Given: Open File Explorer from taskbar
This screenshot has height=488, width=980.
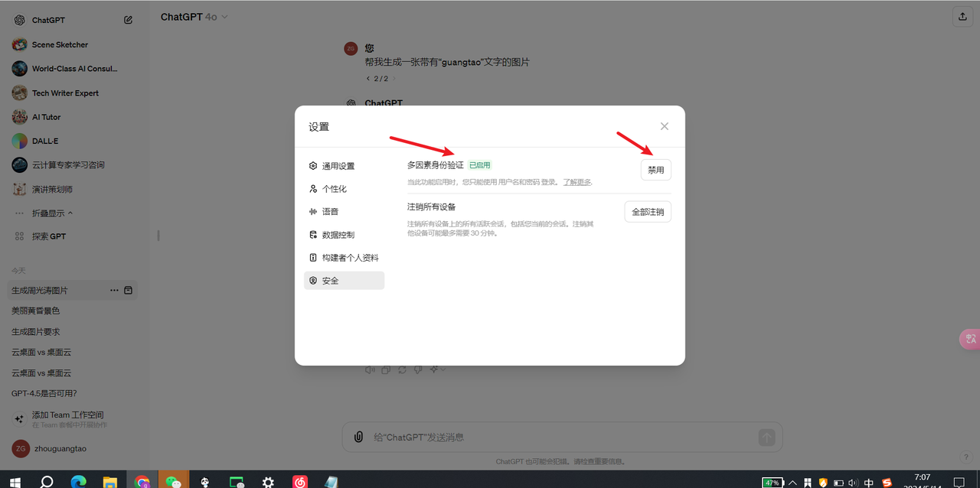Looking at the screenshot, I should (110, 482).
